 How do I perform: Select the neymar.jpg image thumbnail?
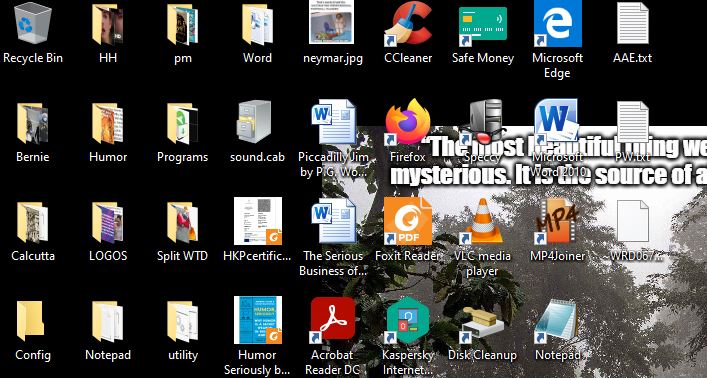331,22
